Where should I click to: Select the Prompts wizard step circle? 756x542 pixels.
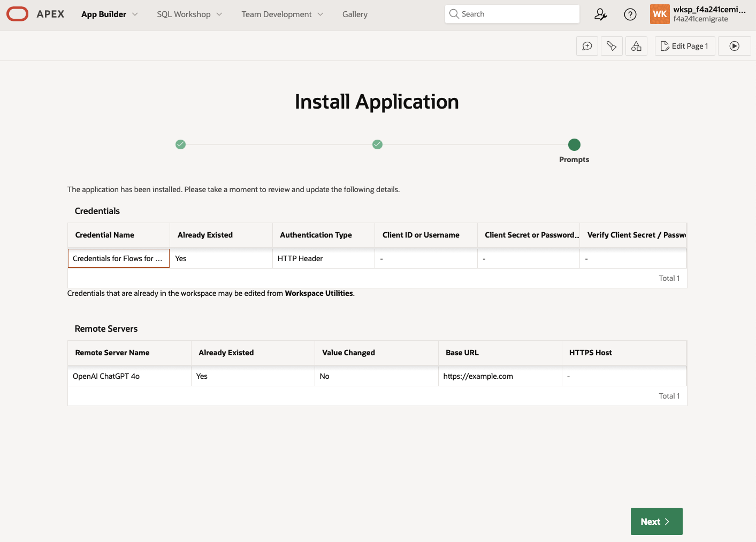click(574, 144)
